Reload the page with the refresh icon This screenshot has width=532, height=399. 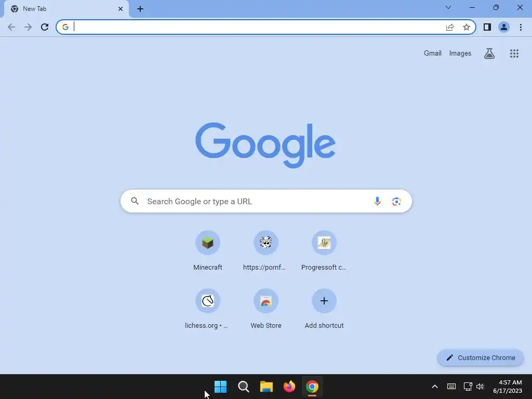click(x=45, y=27)
